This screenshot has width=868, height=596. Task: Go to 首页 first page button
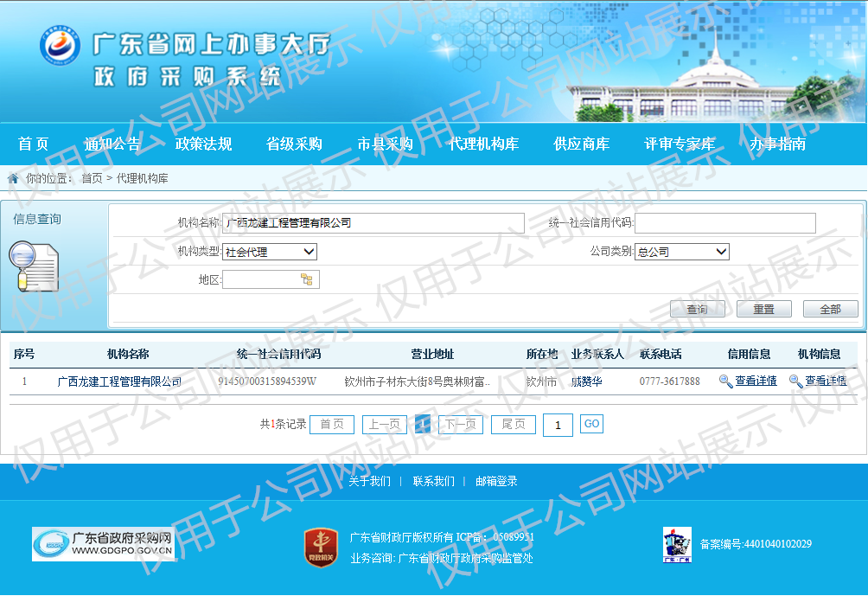click(332, 424)
